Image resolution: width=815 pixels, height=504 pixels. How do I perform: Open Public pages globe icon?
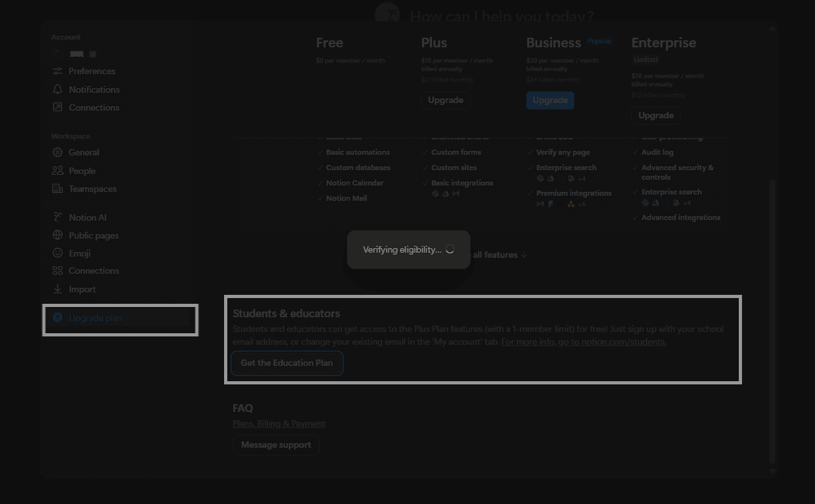point(58,235)
